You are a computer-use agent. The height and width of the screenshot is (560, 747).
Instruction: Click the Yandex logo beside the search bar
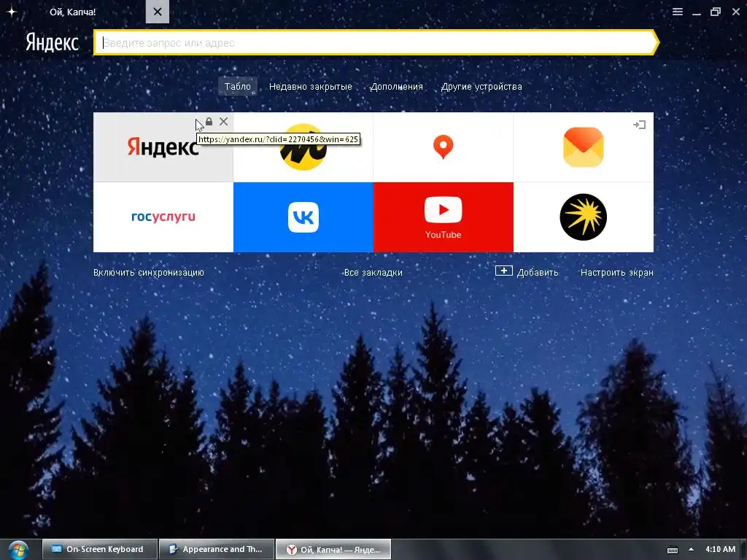point(52,42)
